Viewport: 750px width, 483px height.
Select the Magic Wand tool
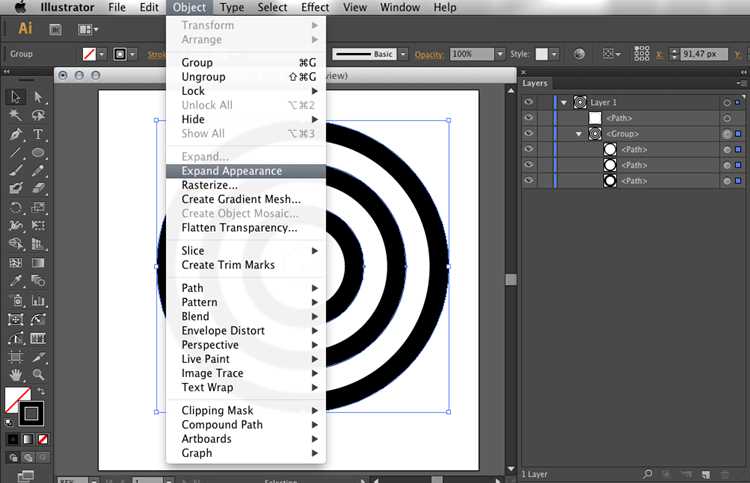(x=16, y=115)
